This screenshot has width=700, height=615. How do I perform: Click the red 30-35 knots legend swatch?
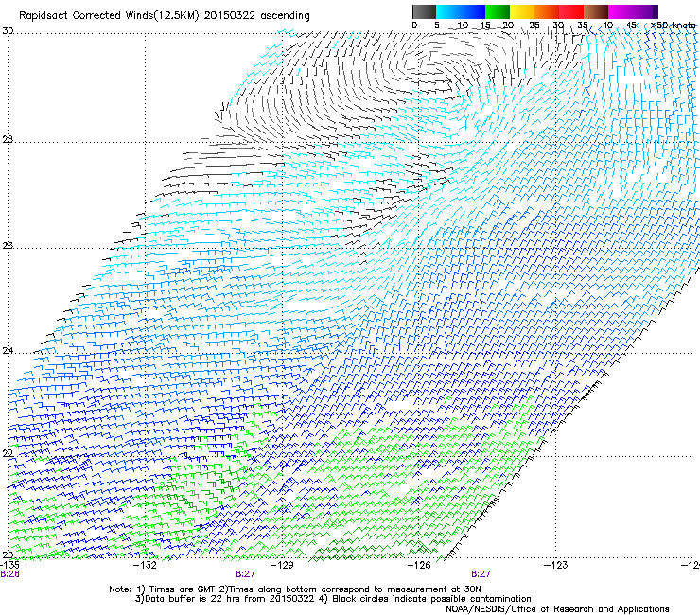tap(571, 11)
